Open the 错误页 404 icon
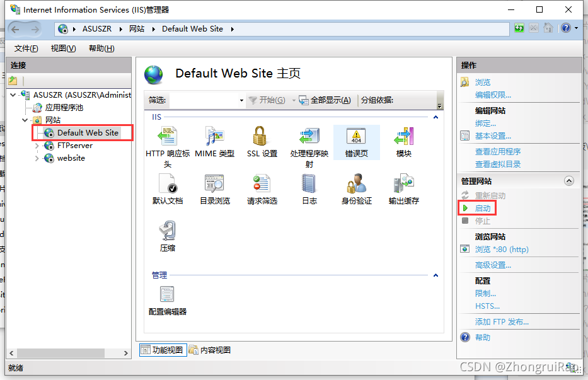Image resolution: width=588 pixels, height=380 pixels. point(356,136)
